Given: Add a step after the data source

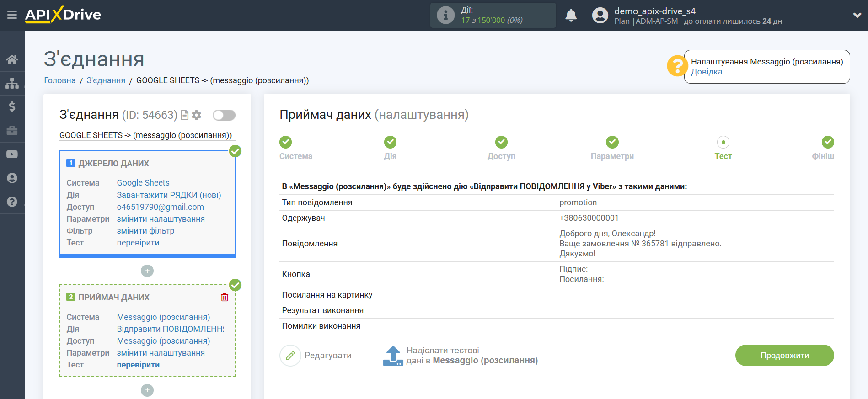Looking at the screenshot, I should 147,271.
